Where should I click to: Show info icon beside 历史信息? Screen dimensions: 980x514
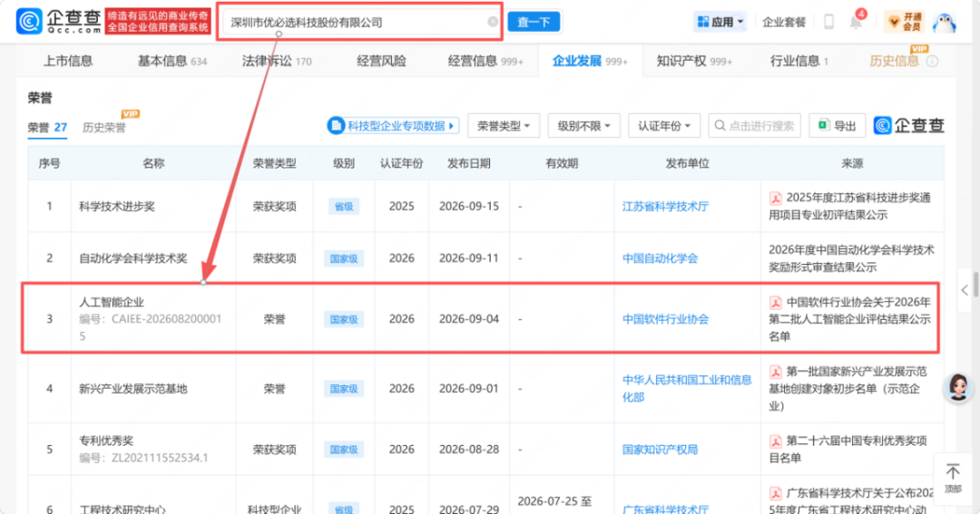point(932,62)
